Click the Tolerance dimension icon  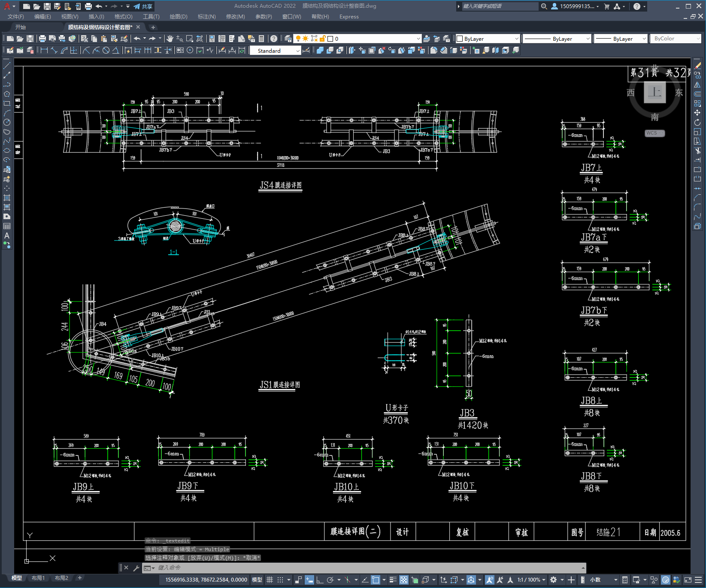[x=180, y=50]
